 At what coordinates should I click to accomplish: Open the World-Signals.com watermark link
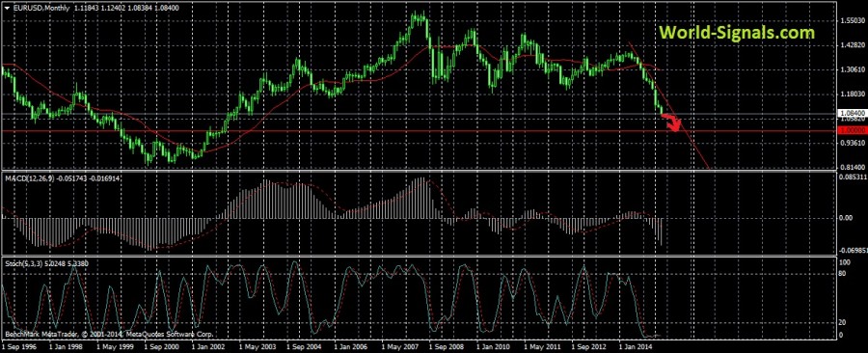pyautogui.click(x=737, y=33)
